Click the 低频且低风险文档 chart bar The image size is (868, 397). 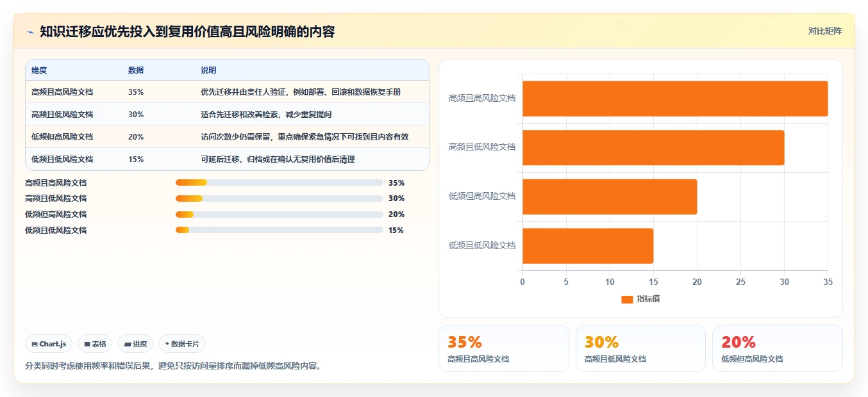point(588,245)
